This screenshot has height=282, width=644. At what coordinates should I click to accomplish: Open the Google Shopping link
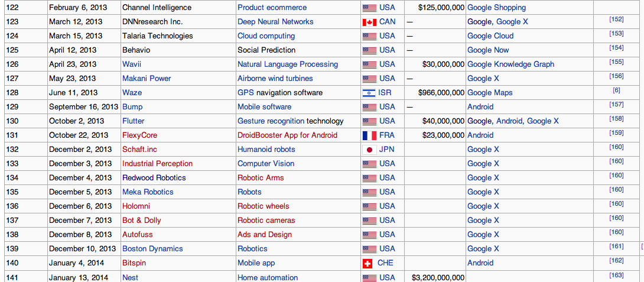tap(496, 8)
